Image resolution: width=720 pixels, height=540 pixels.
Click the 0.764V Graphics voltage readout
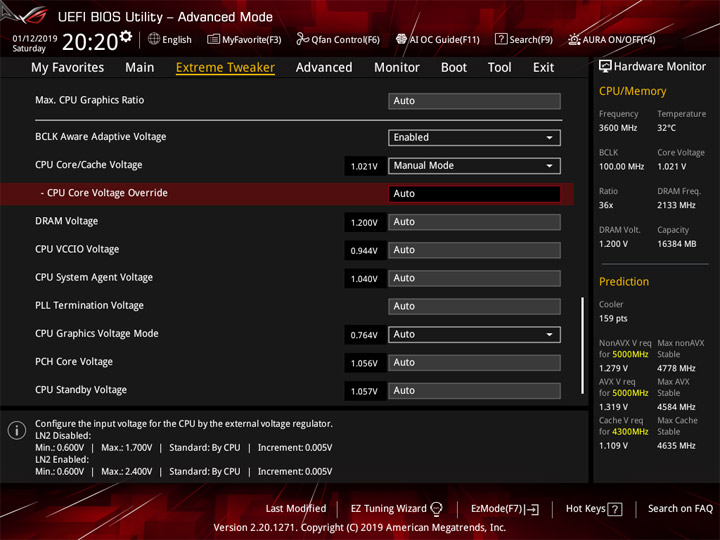point(364,335)
